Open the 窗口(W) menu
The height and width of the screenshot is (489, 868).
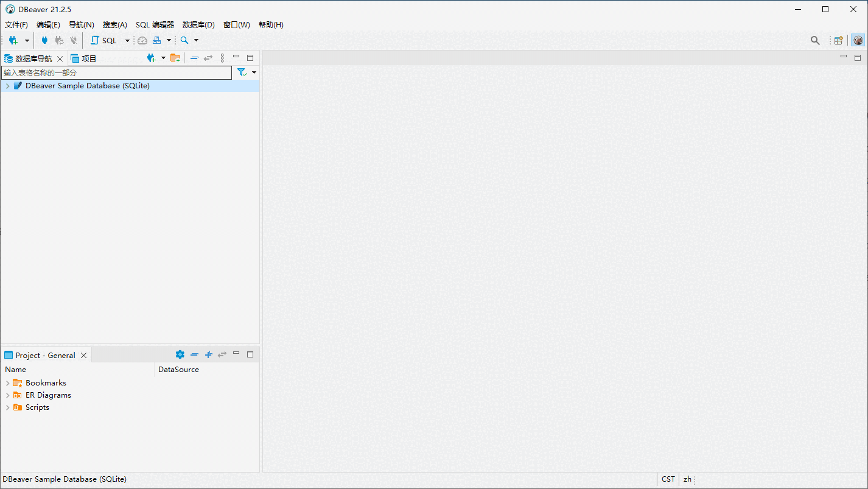click(x=237, y=25)
